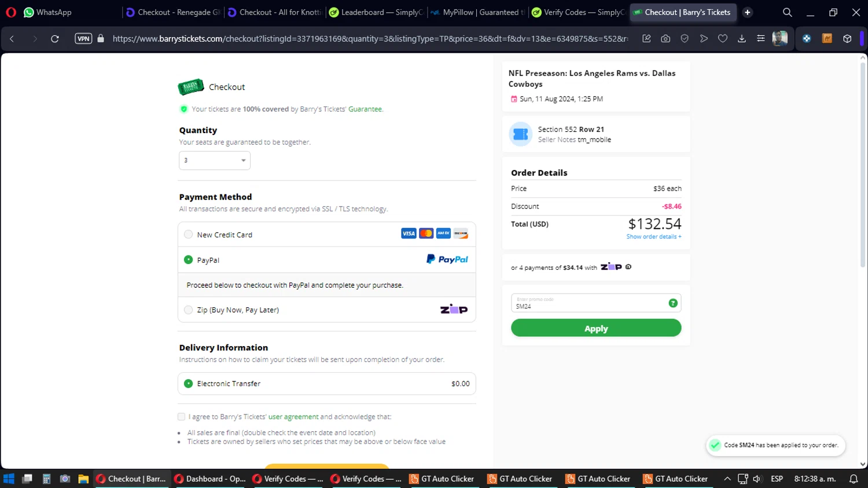The width and height of the screenshot is (868, 488).
Task: Switch to Checkout - Renegade tab
Action: pos(173,12)
